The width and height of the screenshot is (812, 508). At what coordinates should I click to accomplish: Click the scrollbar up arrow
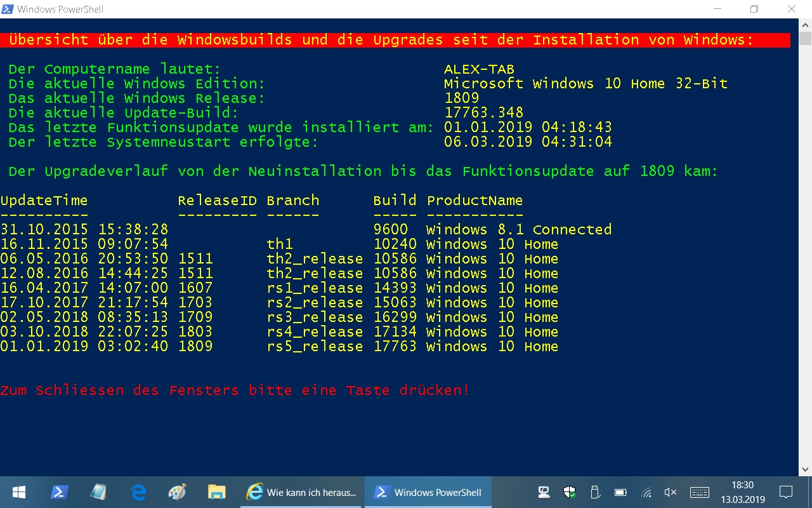point(806,24)
